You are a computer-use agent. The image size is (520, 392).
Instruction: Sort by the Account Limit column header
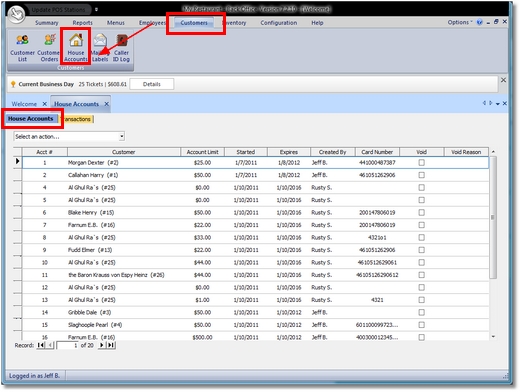[202, 152]
